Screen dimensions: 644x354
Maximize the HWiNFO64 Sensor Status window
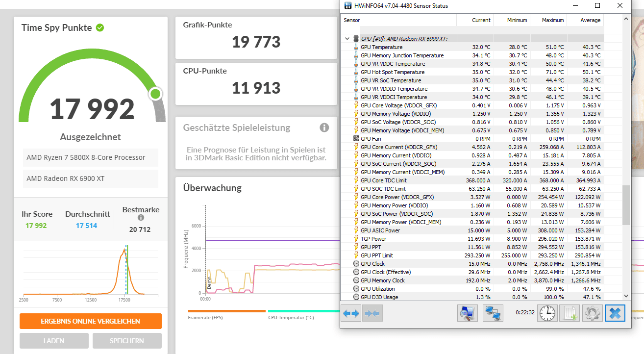597,6
